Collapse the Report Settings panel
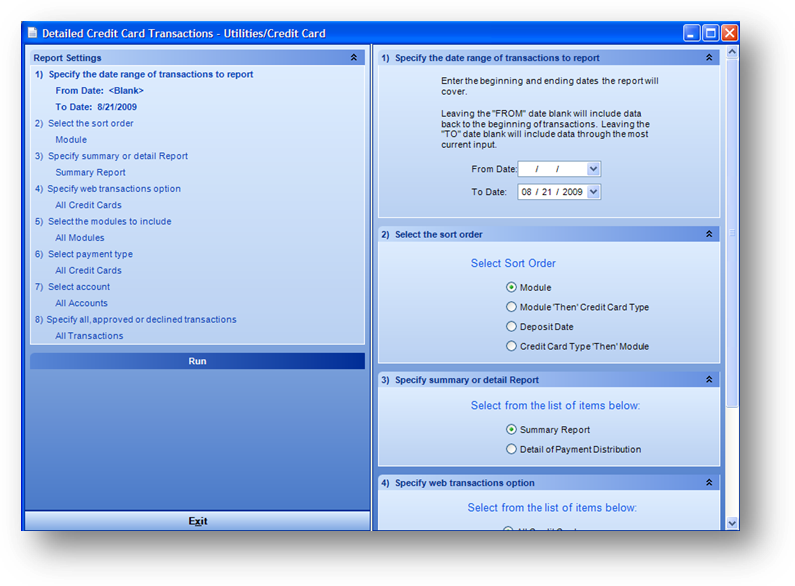The height and width of the screenshot is (586, 795). coord(354,58)
